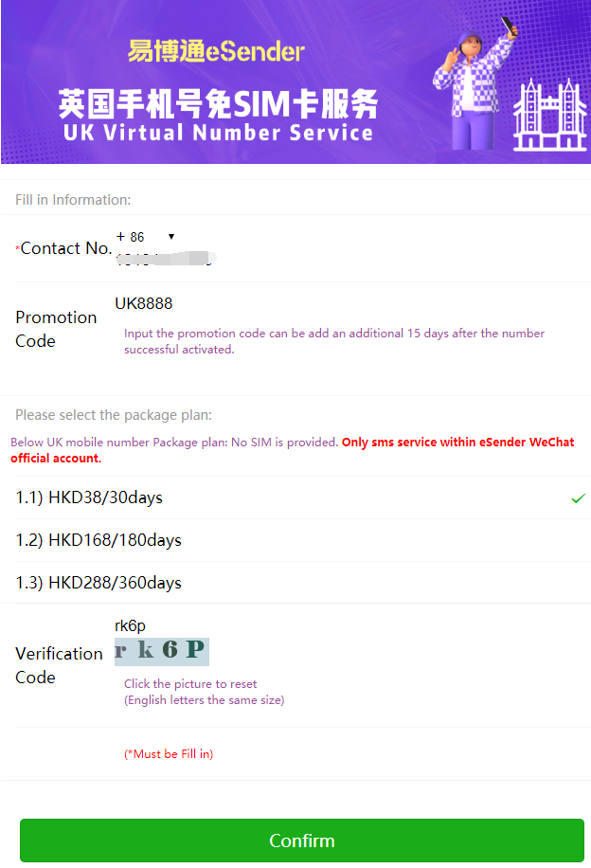Select the HKD288/360days package plan
The image size is (591, 868).
(302, 583)
